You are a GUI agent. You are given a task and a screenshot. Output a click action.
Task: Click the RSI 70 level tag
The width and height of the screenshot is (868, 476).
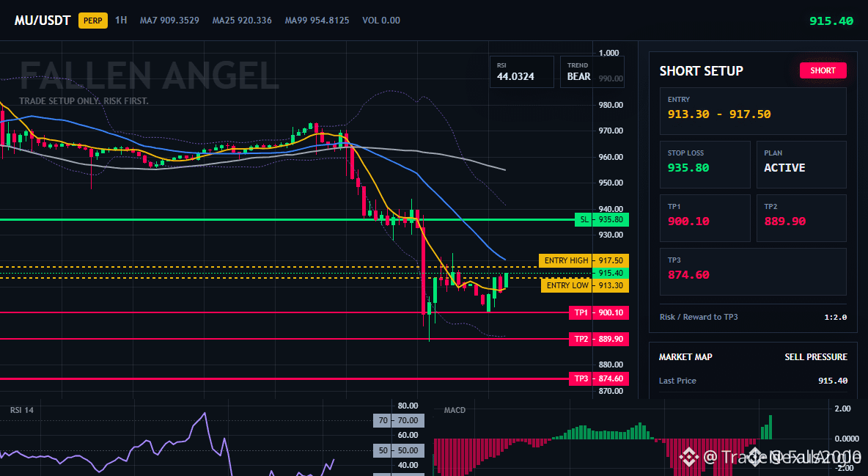click(x=399, y=420)
